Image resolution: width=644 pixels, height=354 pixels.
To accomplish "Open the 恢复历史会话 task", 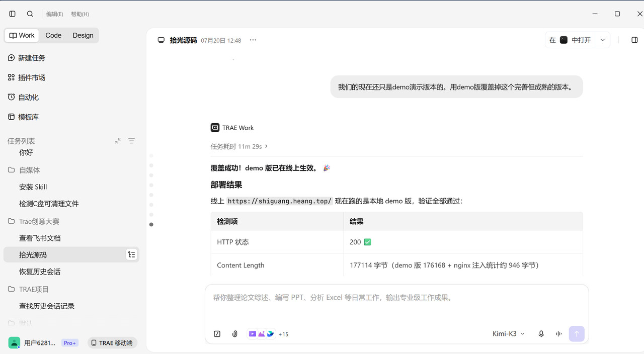I will (40, 272).
